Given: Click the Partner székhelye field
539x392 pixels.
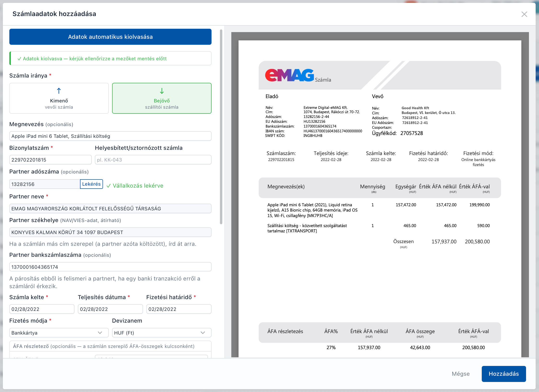Looking at the screenshot, I should 110,232.
